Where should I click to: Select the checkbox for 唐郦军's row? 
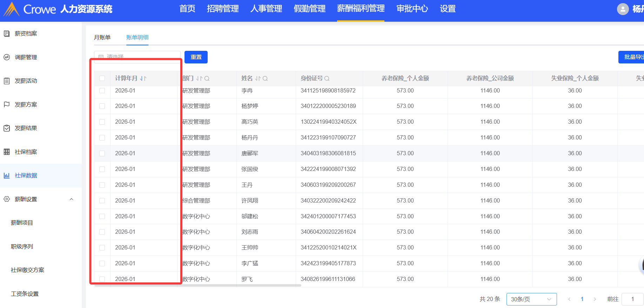(102, 153)
